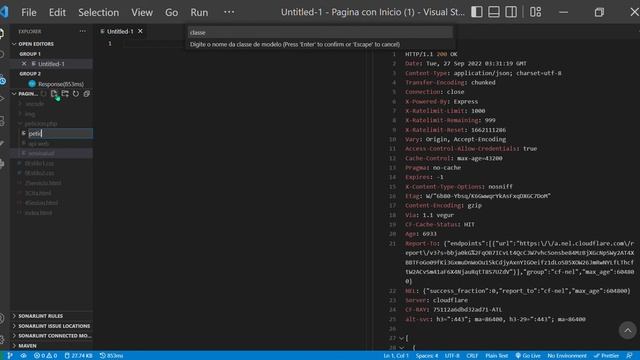Click the HTTP/1.1 200 OK line
This screenshot has height=360, width=640.
click(x=431, y=54)
